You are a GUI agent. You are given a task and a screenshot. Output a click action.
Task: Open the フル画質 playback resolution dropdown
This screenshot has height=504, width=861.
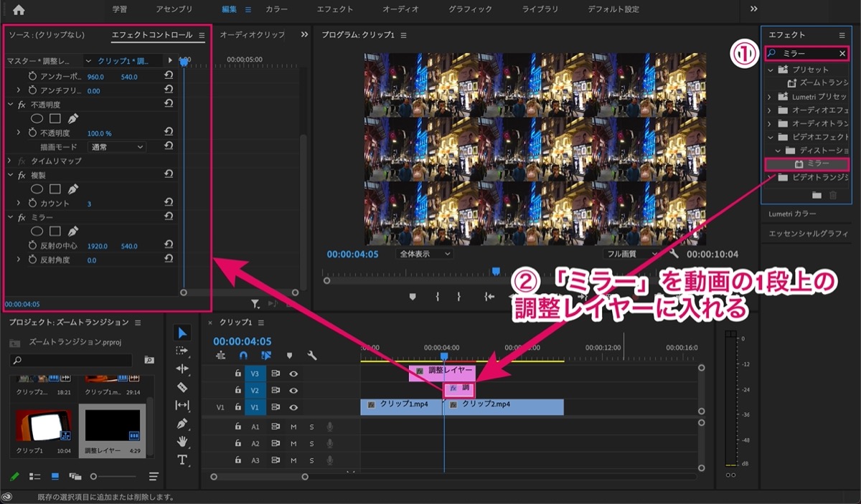631,254
